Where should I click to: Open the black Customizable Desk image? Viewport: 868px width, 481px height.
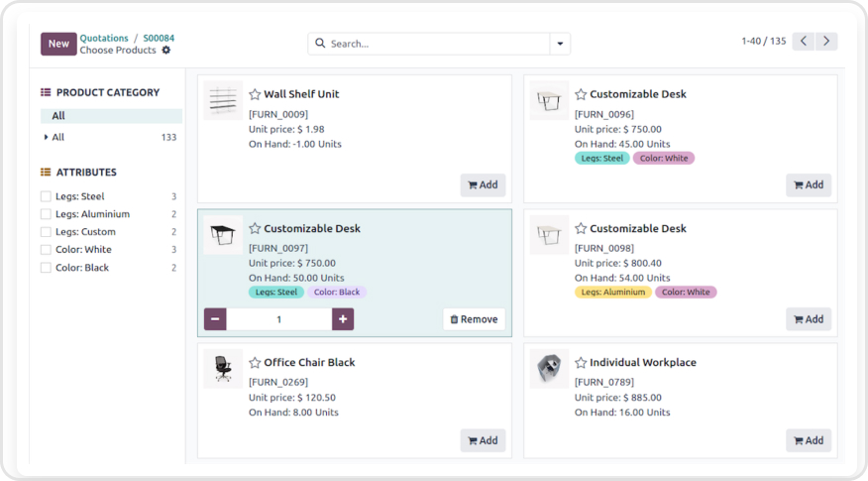click(223, 234)
